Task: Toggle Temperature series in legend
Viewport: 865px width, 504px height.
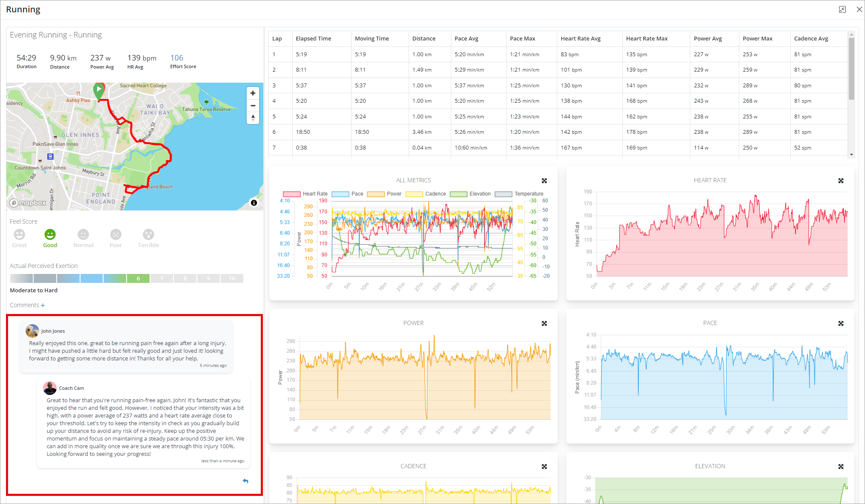Action: pyautogui.click(x=519, y=194)
